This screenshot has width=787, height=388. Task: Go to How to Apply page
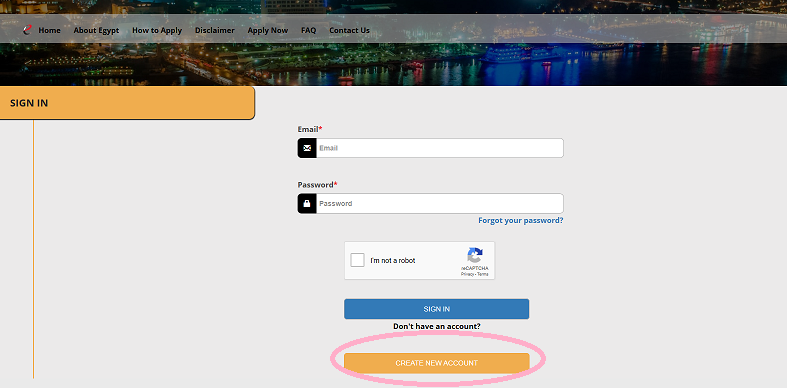point(157,30)
